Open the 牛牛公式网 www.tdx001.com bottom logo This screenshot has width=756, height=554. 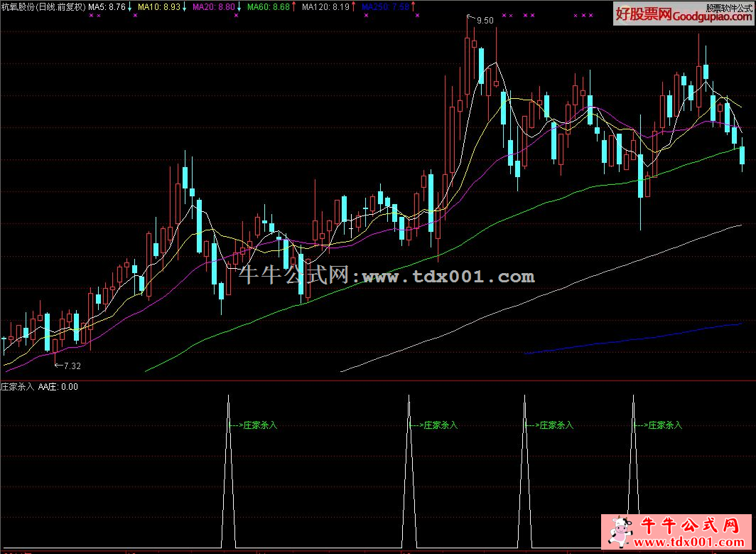click(x=676, y=531)
